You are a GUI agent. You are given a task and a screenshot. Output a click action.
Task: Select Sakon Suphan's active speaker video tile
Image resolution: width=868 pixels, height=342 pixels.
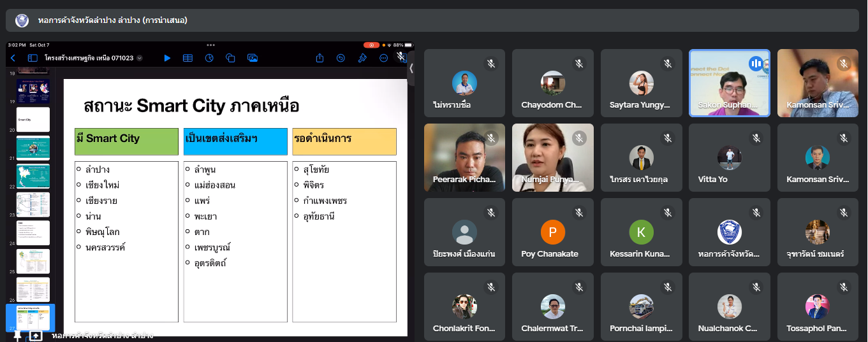click(x=729, y=83)
